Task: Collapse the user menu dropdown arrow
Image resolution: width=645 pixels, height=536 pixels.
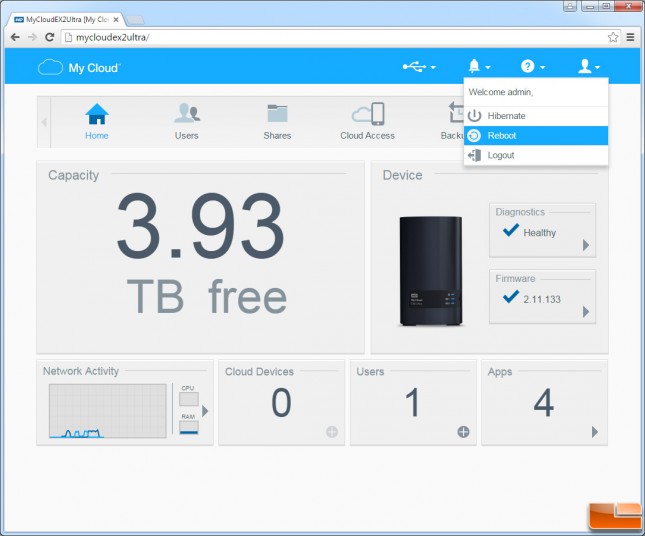Action: pyautogui.click(x=597, y=67)
